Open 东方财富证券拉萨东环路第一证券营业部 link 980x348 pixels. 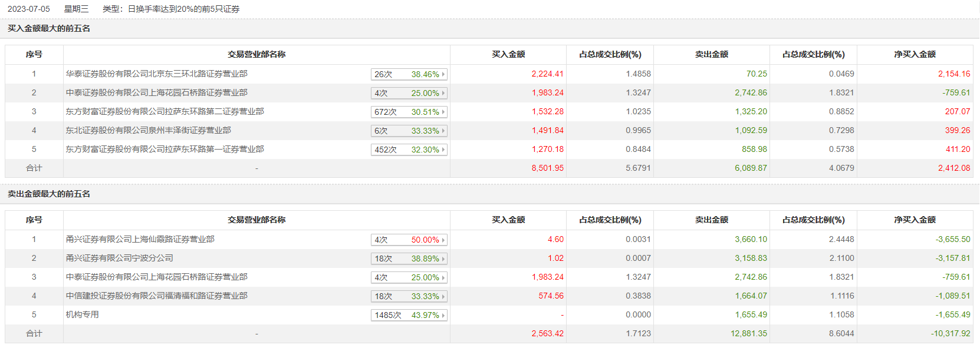pos(165,149)
